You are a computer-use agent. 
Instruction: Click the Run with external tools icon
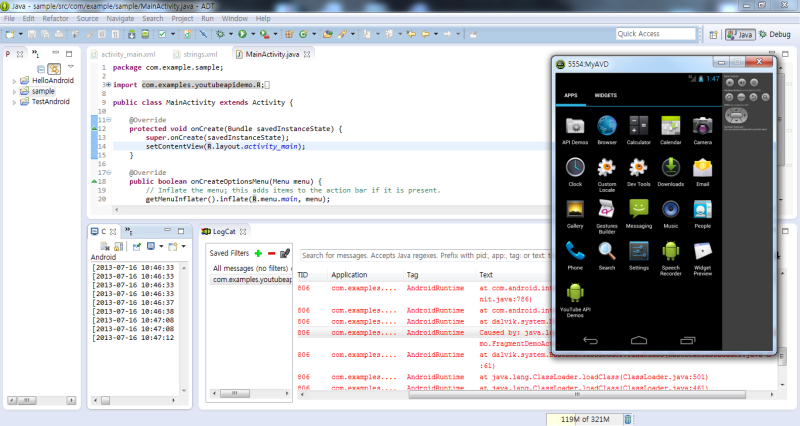tap(264, 34)
